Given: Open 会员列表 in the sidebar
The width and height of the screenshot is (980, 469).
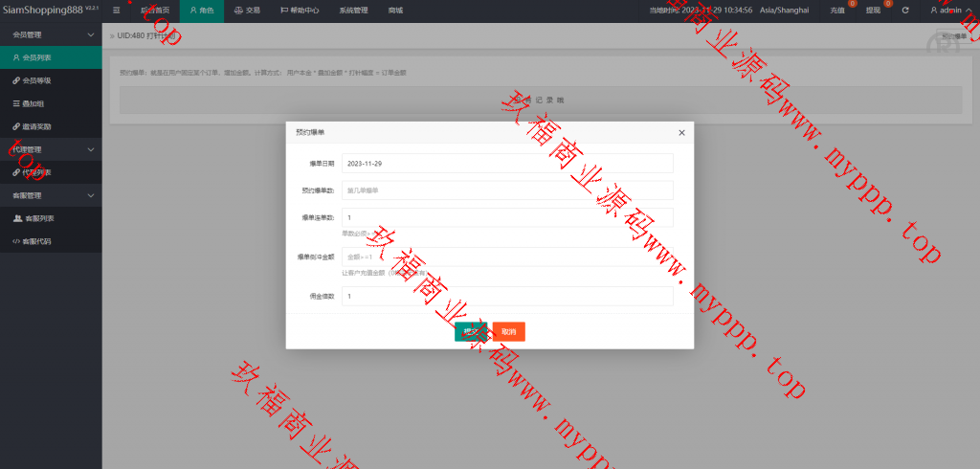Looking at the screenshot, I should point(36,57).
